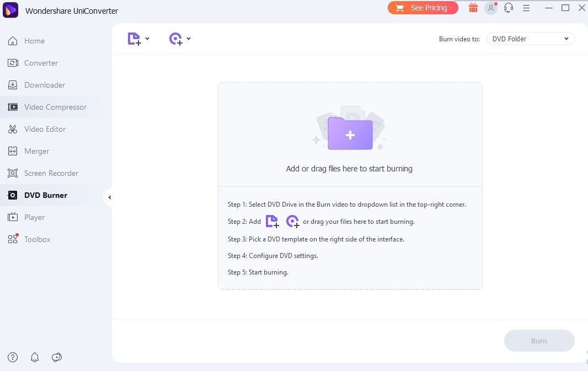Minimize the UniConverter window
Screen dimensions: 588x371
[549, 8]
